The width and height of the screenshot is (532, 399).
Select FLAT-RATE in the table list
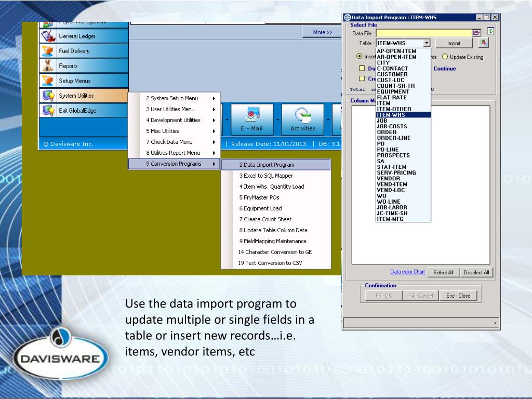click(x=403, y=97)
